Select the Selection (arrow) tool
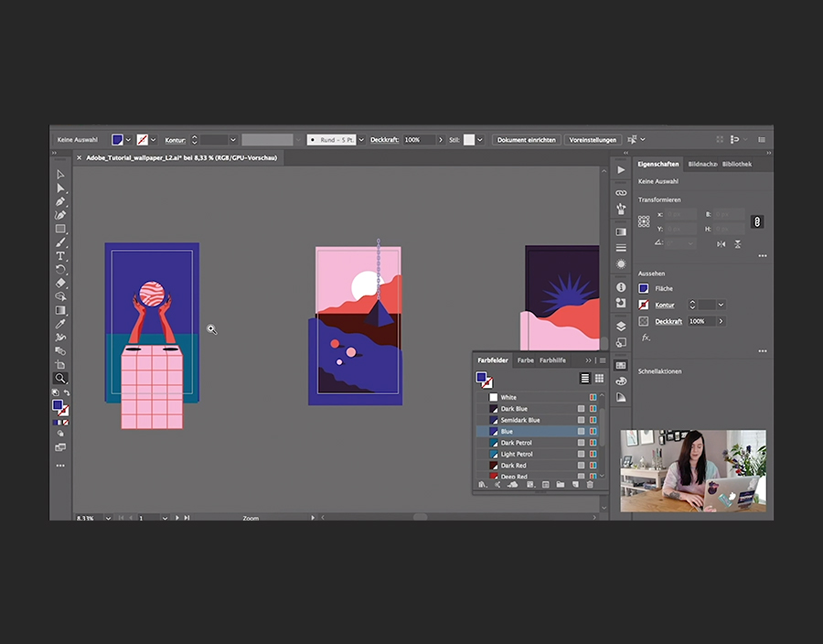823x644 pixels. (60, 174)
